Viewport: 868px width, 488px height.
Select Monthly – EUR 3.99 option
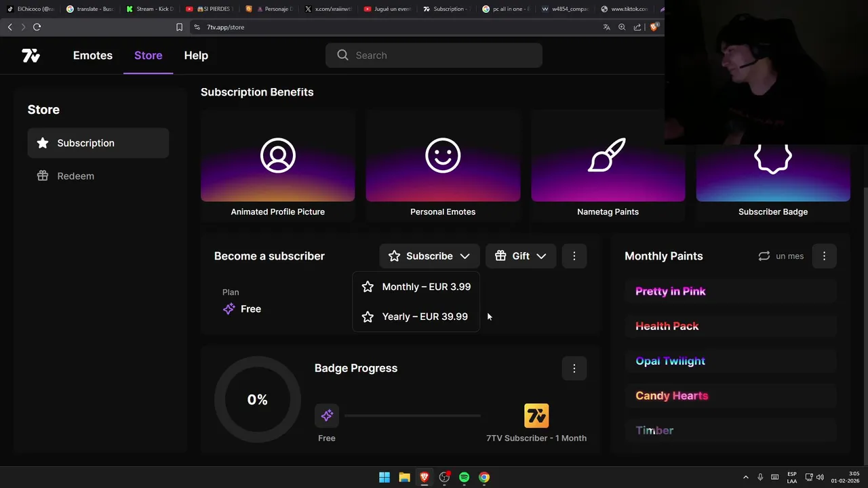pos(416,287)
